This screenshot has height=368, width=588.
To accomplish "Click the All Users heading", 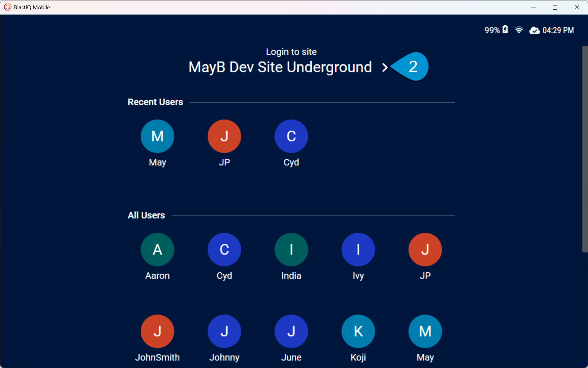I will click(146, 215).
